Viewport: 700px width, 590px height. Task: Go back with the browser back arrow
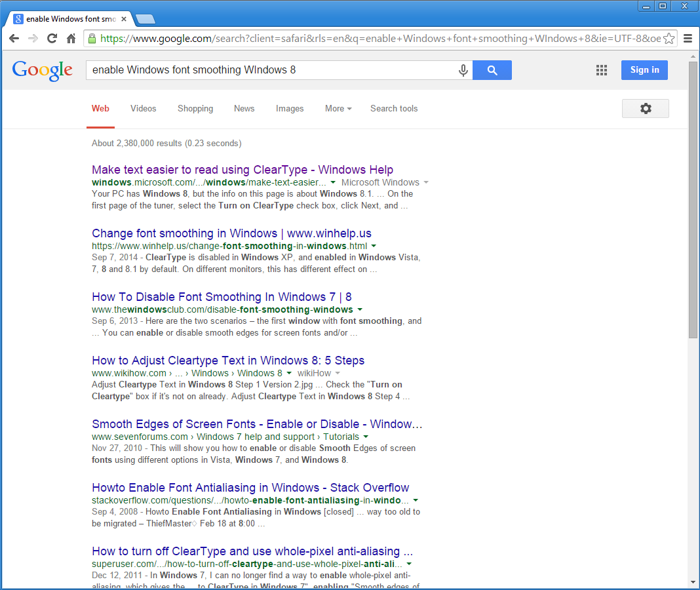[x=14, y=39]
